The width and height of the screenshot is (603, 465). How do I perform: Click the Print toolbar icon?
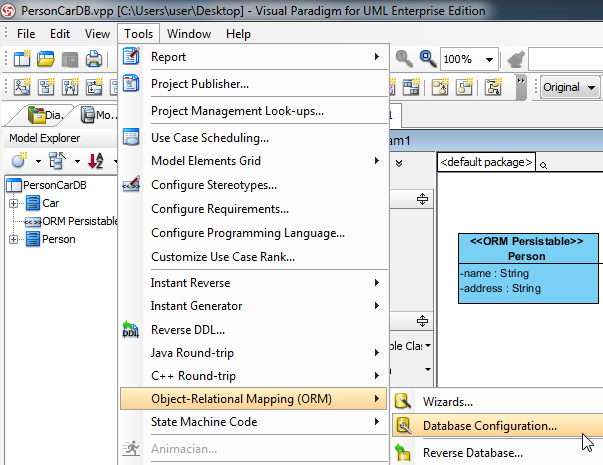[94, 59]
